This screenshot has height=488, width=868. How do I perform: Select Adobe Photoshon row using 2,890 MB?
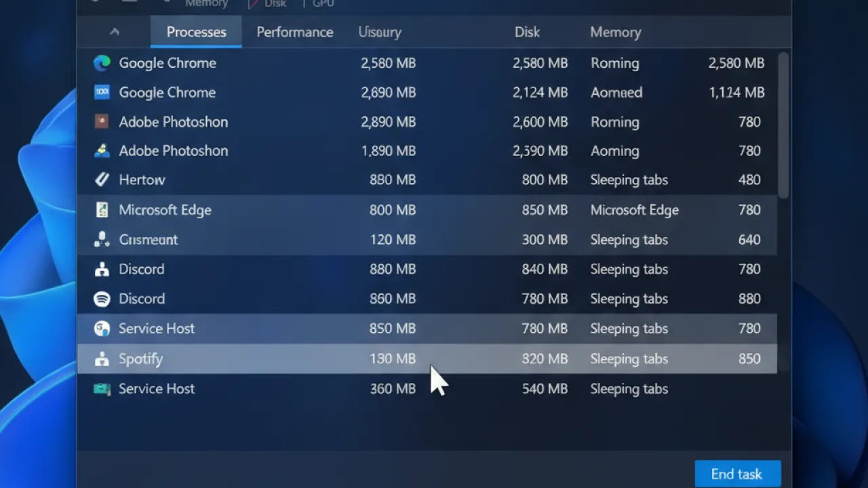click(427, 122)
